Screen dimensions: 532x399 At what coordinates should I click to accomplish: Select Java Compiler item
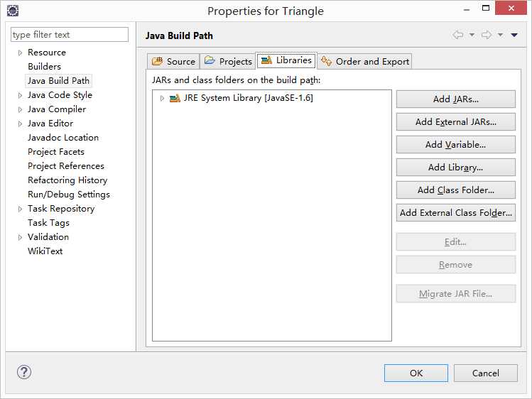(x=57, y=109)
